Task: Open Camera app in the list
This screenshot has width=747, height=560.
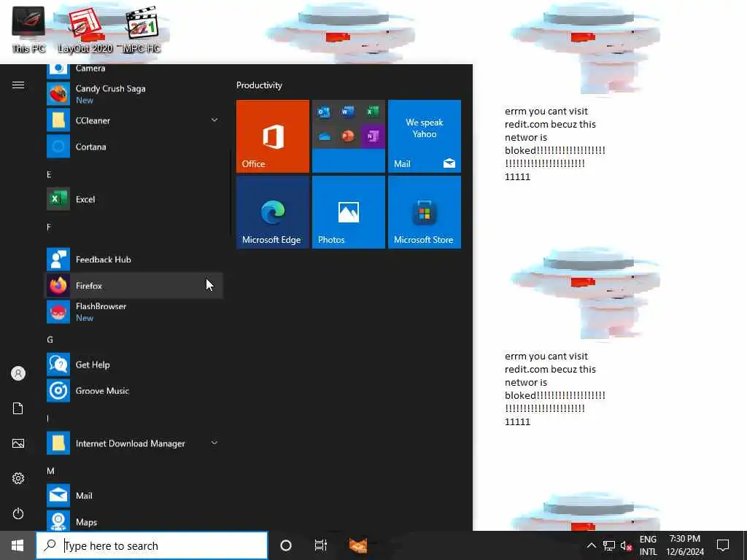Action: (134, 71)
